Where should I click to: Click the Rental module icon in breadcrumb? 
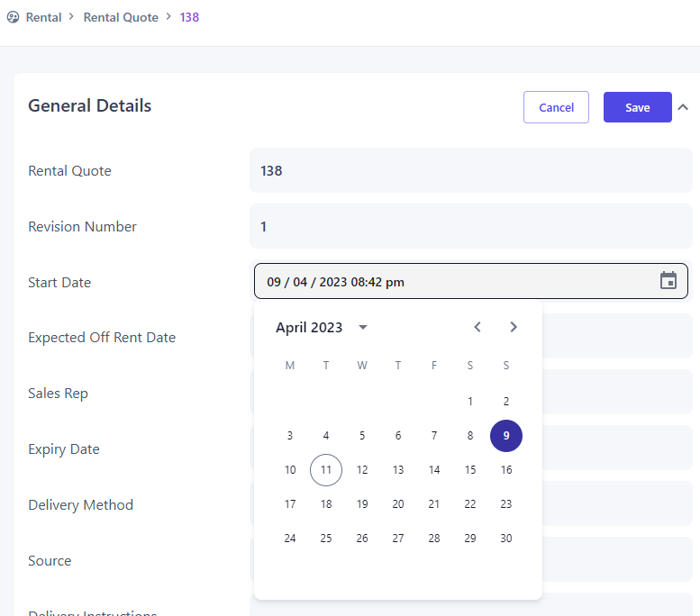13,17
